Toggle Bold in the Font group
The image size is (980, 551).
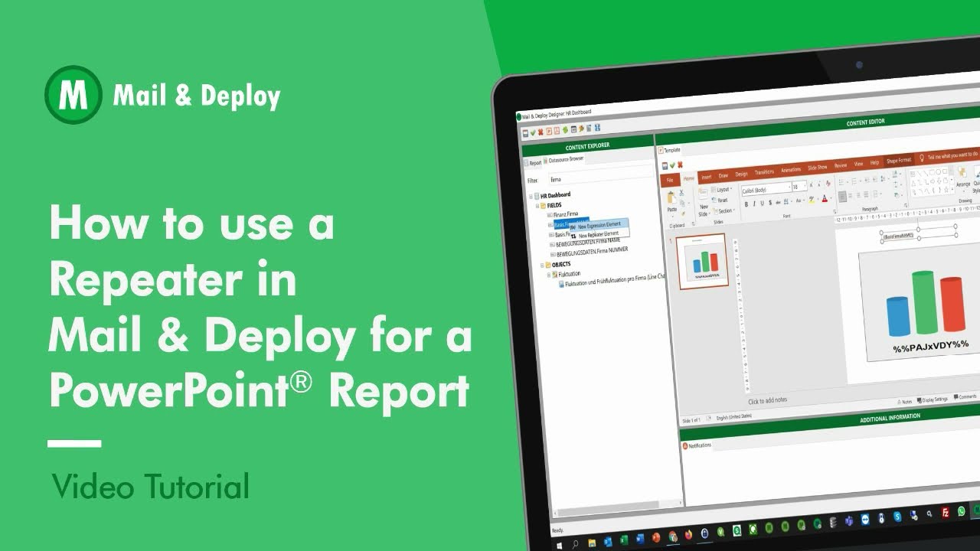[x=746, y=204]
